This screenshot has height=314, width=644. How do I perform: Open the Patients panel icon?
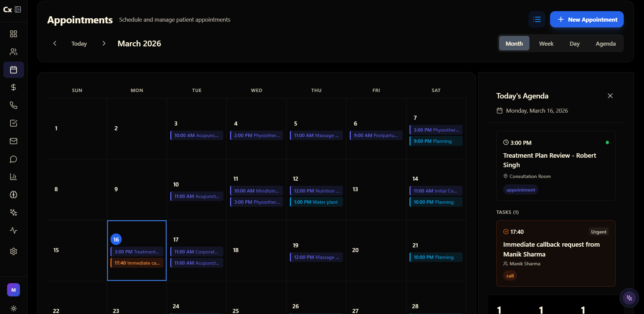click(x=14, y=51)
